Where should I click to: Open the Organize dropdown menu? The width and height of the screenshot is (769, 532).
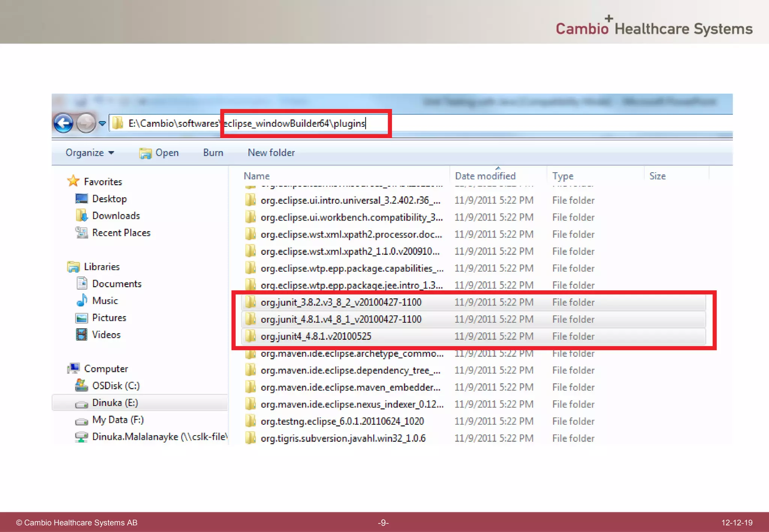click(x=89, y=153)
